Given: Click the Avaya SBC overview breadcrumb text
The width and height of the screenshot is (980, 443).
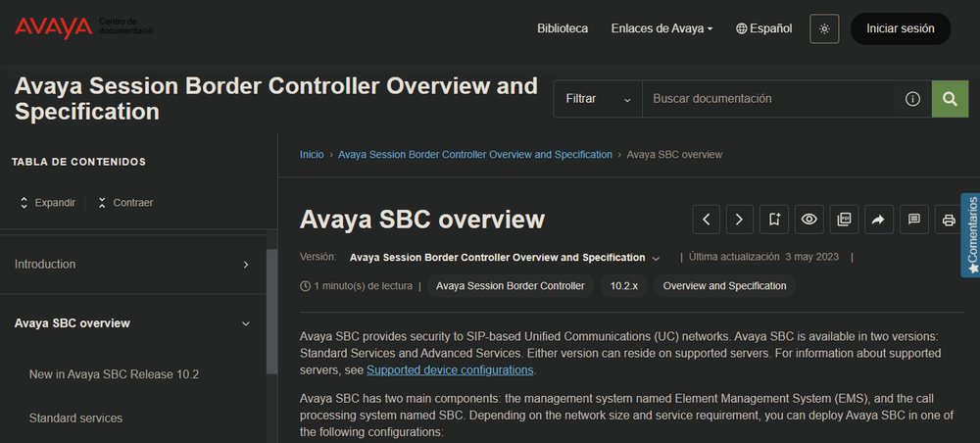Looking at the screenshot, I should [x=674, y=154].
